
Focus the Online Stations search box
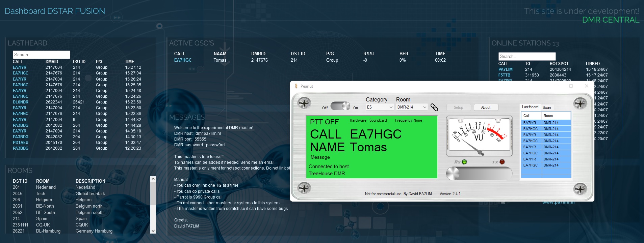[526, 57]
